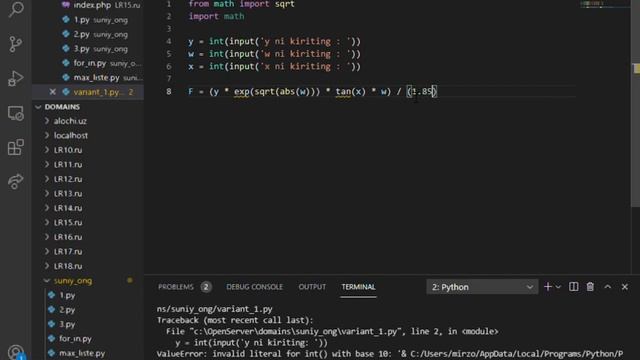Select variant_1.py in open editors list
This screenshot has height=360, width=640.
point(88,92)
